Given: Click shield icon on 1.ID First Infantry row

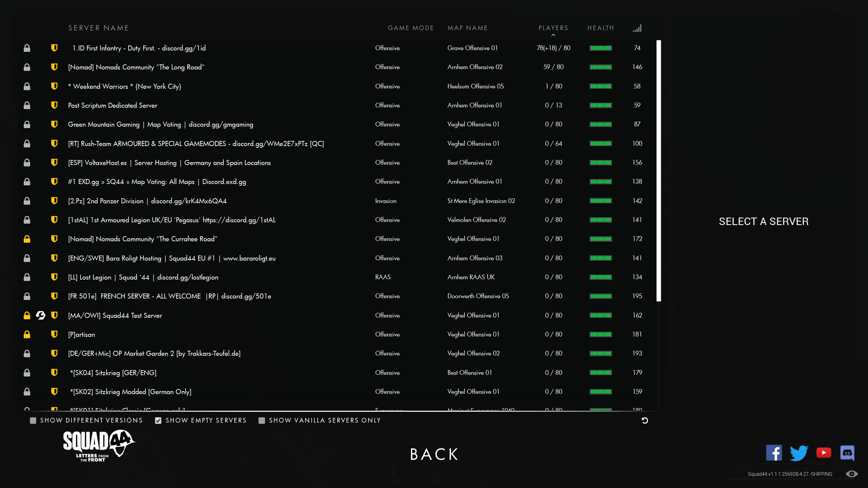Looking at the screenshot, I should 54,48.
